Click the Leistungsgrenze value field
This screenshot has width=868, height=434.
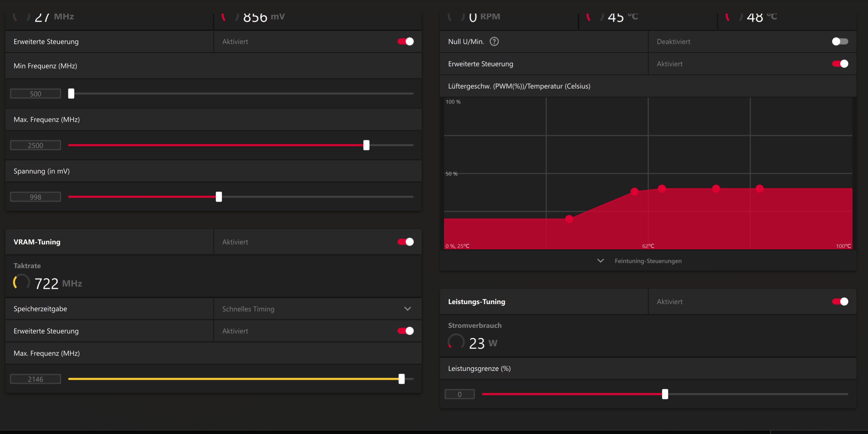click(x=459, y=394)
